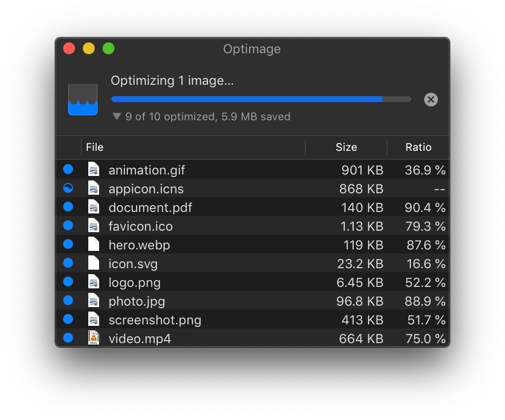
Task: Sort by the Ratio column header
Action: (x=418, y=147)
